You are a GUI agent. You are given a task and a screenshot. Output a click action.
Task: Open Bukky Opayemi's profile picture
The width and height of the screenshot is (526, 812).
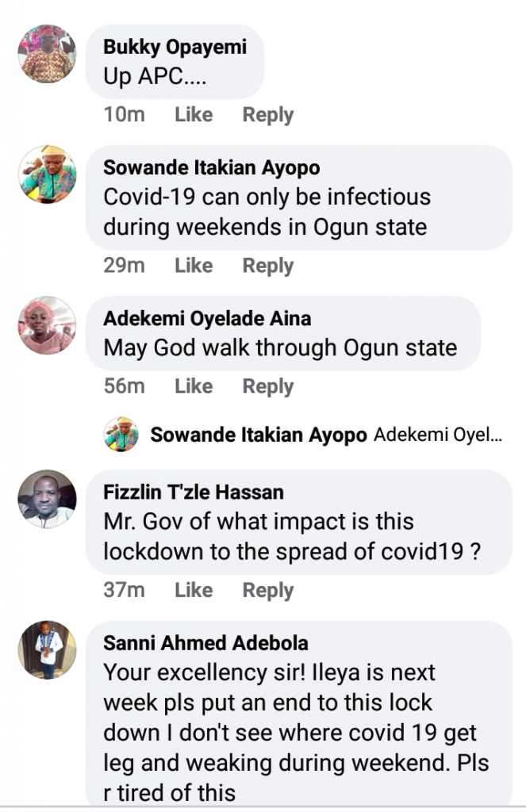[48, 53]
